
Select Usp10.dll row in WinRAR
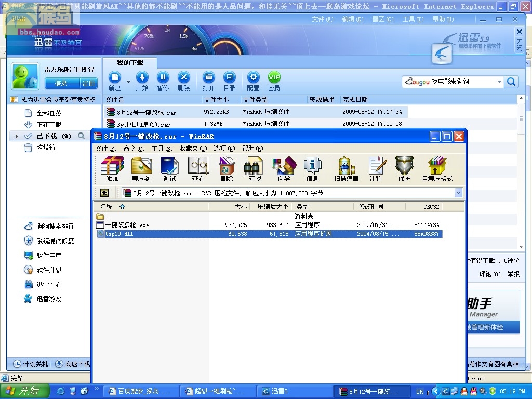pyautogui.click(x=270, y=234)
